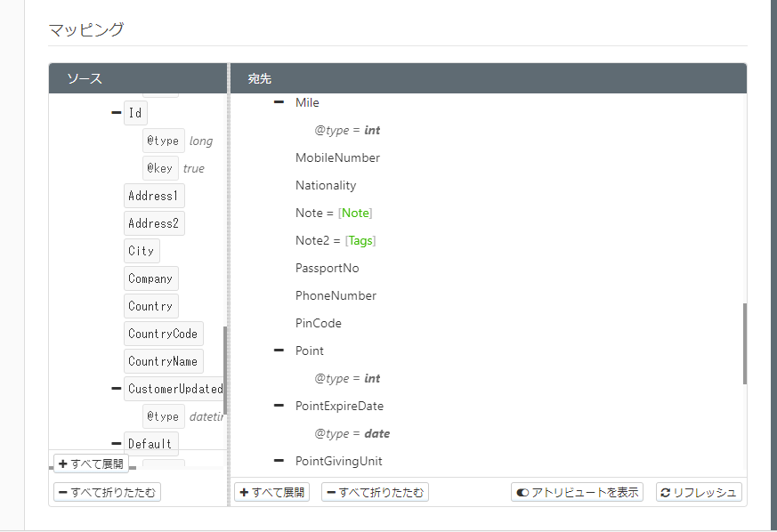Click すべて折りたたむ in the source panel
The image size is (777, 532).
click(x=107, y=492)
